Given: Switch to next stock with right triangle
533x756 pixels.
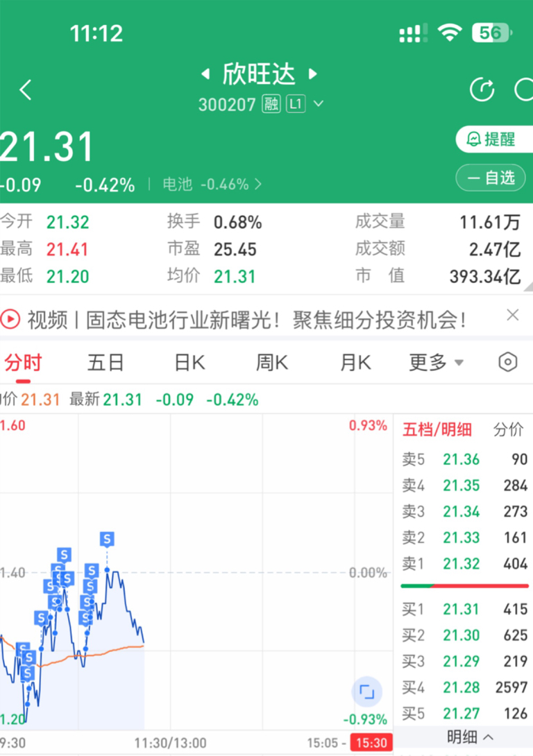Looking at the screenshot, I should click(x=313, y=74).
